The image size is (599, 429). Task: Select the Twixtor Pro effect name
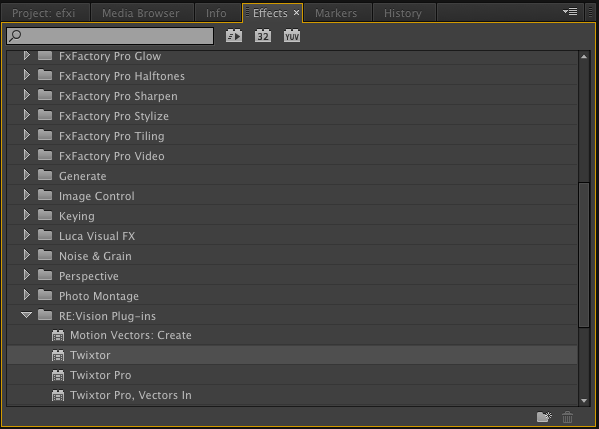100,376
